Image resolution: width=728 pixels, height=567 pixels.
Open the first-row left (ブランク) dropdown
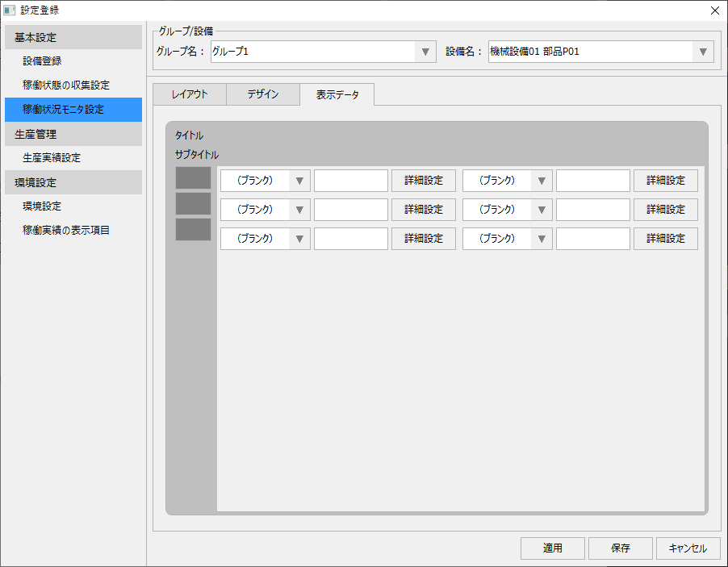(x=299, y=180)
